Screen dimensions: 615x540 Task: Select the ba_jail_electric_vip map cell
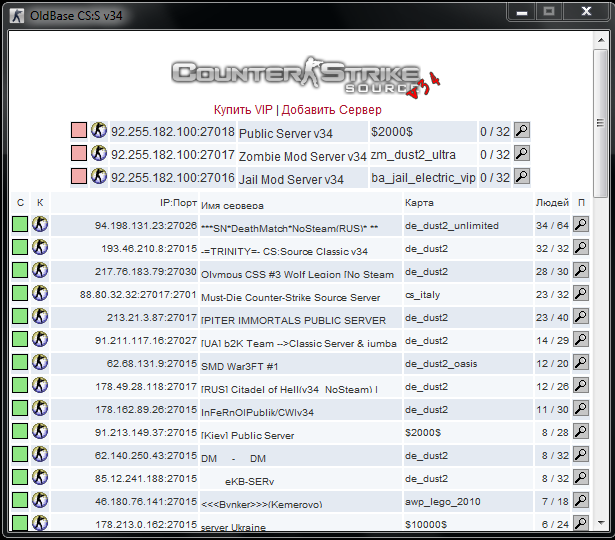pos(423,178)
